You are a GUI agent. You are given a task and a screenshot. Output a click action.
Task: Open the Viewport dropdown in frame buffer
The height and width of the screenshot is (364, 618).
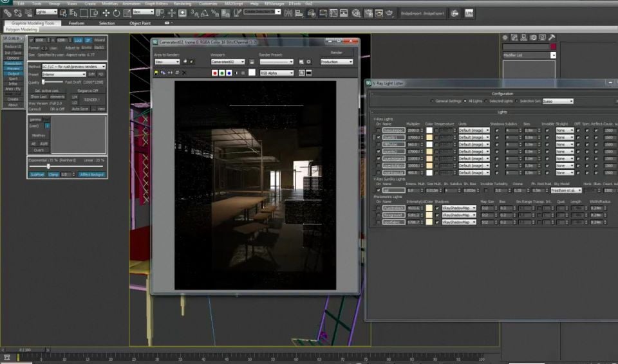point(228,62)
